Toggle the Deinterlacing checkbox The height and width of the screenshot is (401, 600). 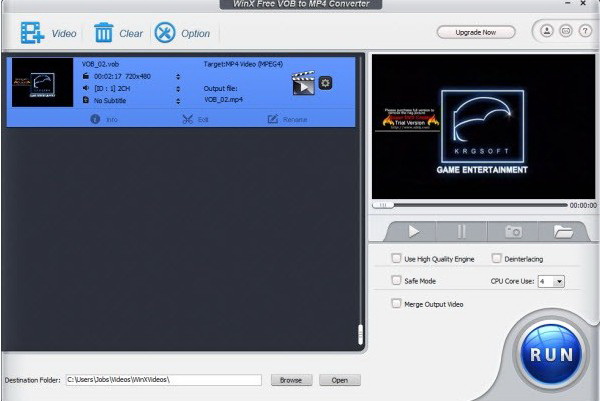496,258
